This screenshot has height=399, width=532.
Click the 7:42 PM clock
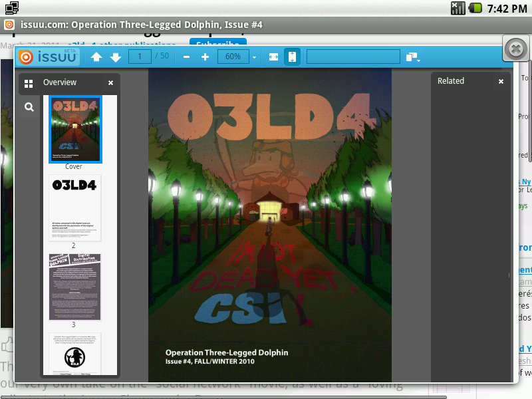coord(507,9)
